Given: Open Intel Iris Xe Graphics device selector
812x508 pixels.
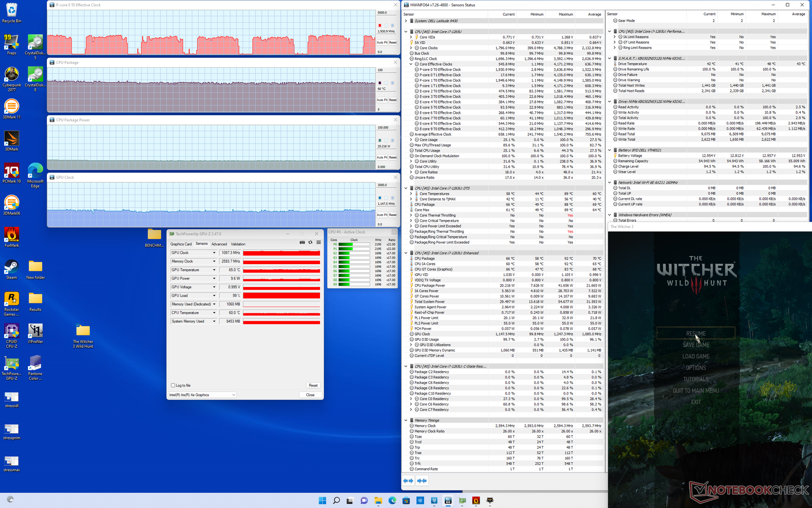Looking at the screenshot, I should pos(202,395).
